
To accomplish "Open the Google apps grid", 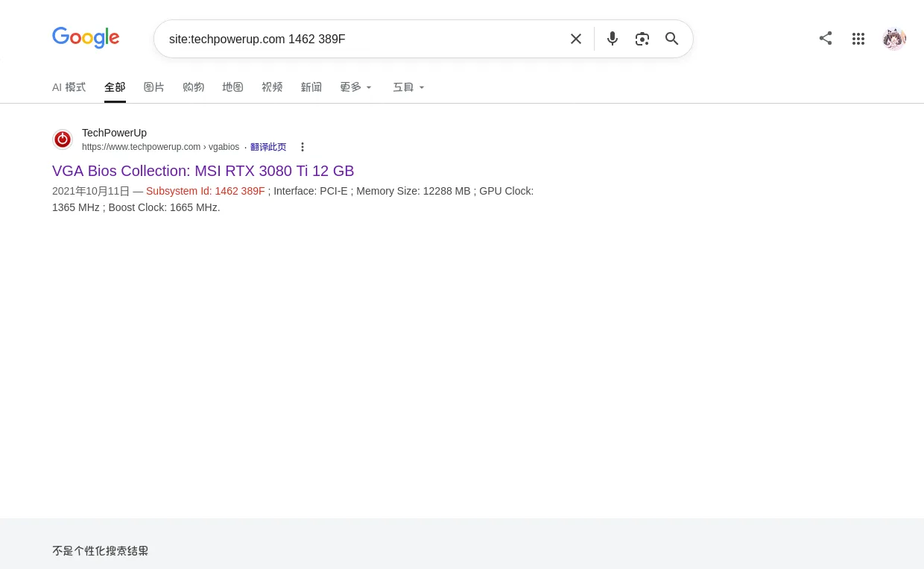I will [858, 39].
